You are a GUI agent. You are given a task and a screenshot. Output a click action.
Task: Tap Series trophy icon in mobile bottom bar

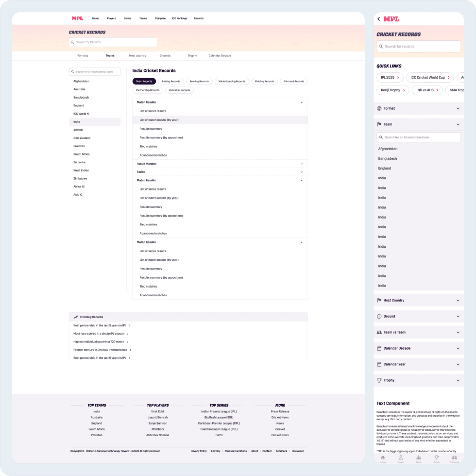point(437,458)
